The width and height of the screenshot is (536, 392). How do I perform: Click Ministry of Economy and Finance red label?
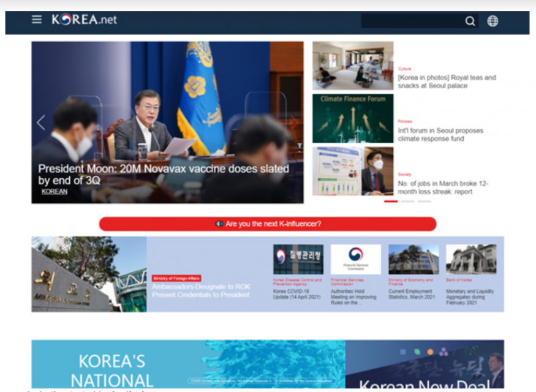[x=410, y=282]
